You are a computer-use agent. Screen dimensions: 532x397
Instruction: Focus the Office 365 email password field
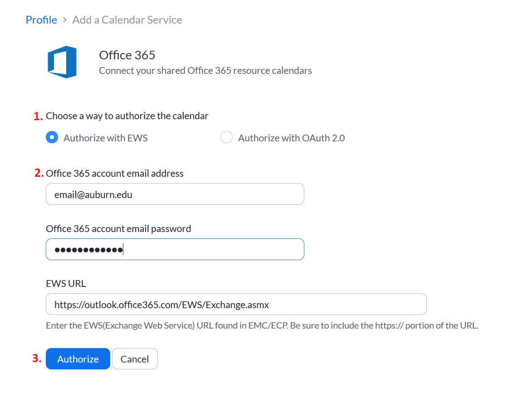pos(175,250)
